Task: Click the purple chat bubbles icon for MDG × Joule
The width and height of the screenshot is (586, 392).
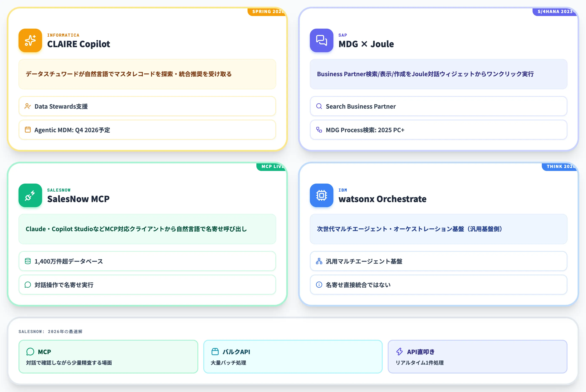Action: click(x=321, y=40)
